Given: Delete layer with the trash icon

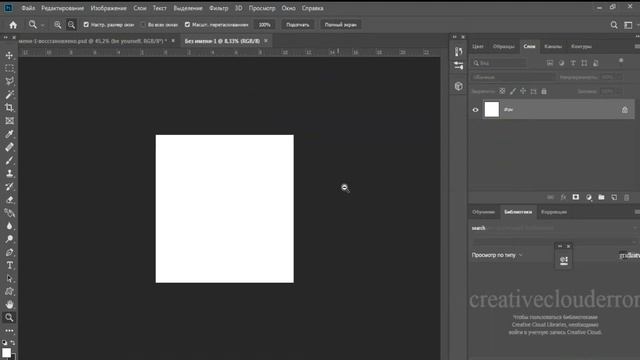Looking at the screenshot, I should pos(627,198).
